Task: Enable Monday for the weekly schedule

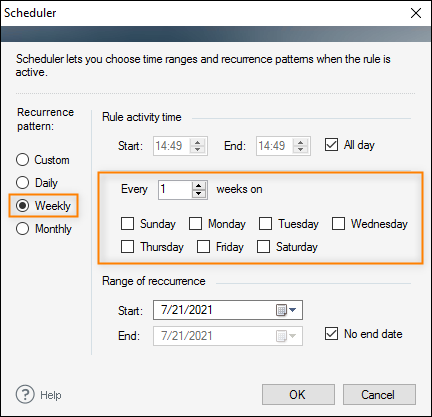Action: coord(195,224)
